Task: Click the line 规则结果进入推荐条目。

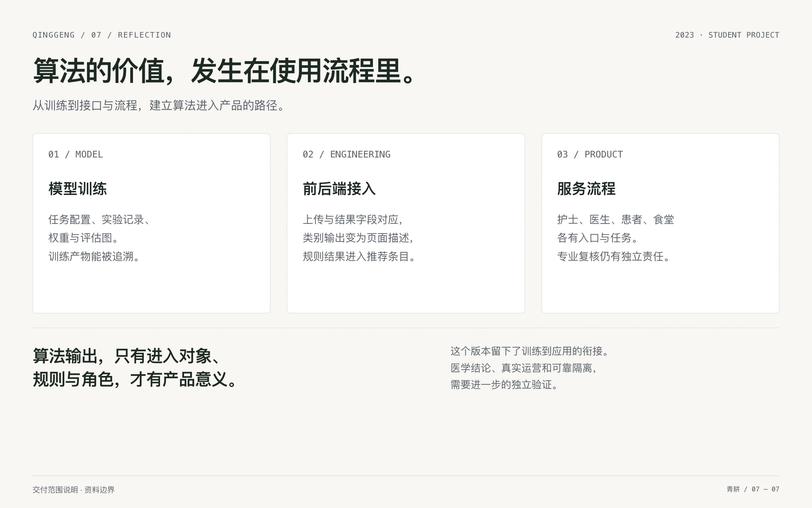Action: (x=359, y=256)
